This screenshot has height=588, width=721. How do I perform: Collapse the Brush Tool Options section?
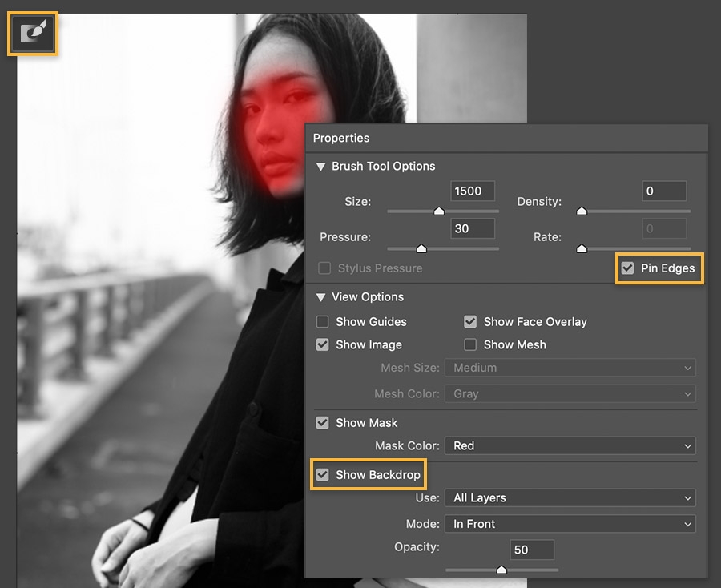click(321, 167)
